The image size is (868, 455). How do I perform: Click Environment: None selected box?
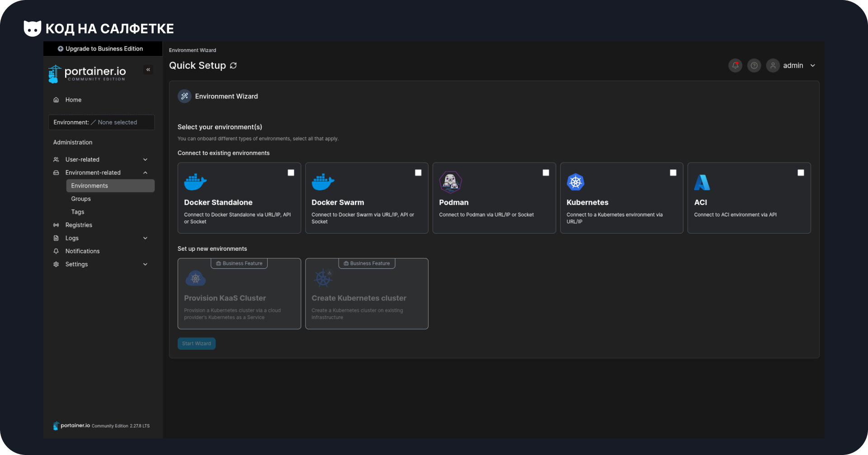click(102, 122)
